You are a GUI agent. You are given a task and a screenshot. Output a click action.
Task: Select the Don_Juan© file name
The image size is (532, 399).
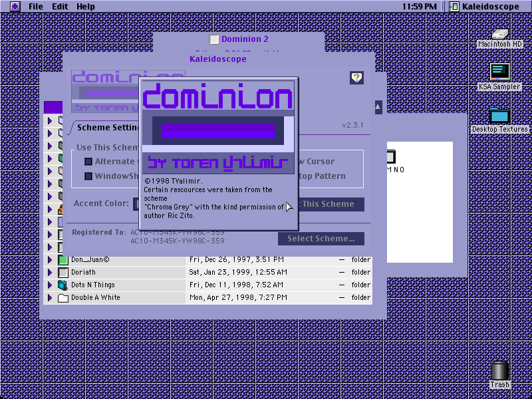tap(90, 260)
